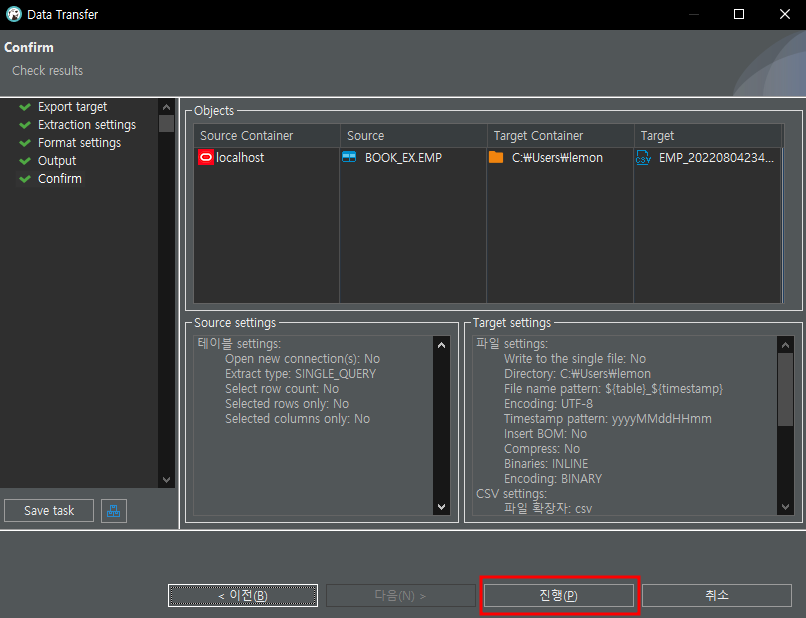Image resolution: width=806 pixels, height=618 pixels.
Task: Click Source settings scroll up arrow
Action: coord(441,345)
